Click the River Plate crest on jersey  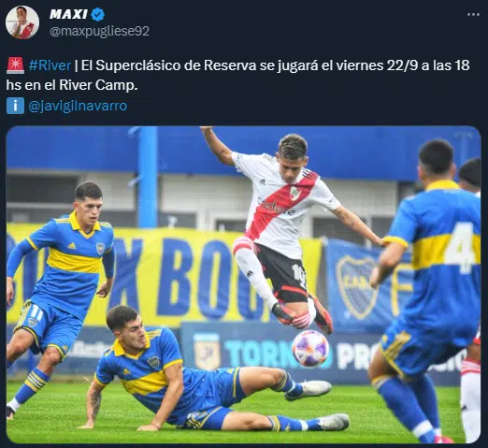[x=295, y=194]
